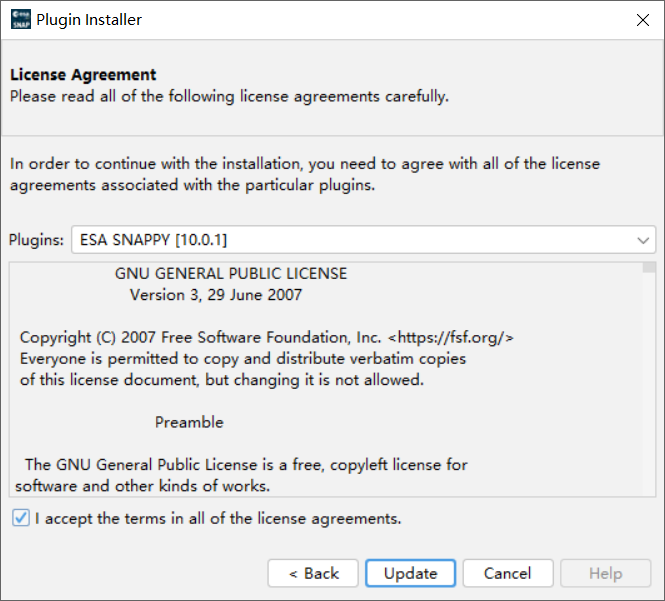The image size is (665, 601).
Task: Click the GNU GENERAL PUBLIC LICENSE heading
Action: pyautogui.click(x=231, y=273)
